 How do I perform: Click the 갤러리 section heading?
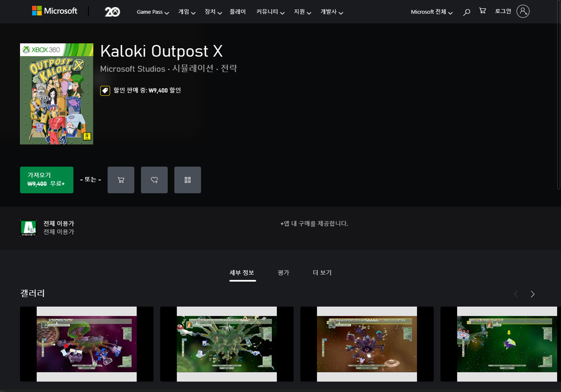[x=33, y=293]
